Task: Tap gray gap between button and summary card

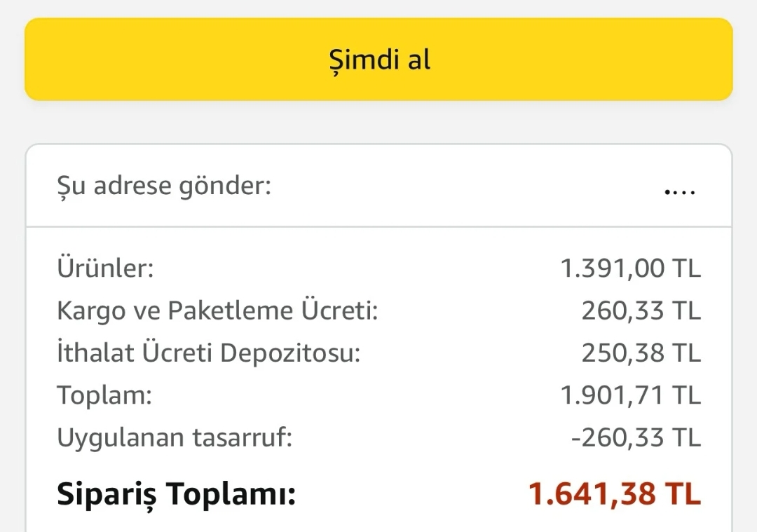Action: tap(378, 123)
